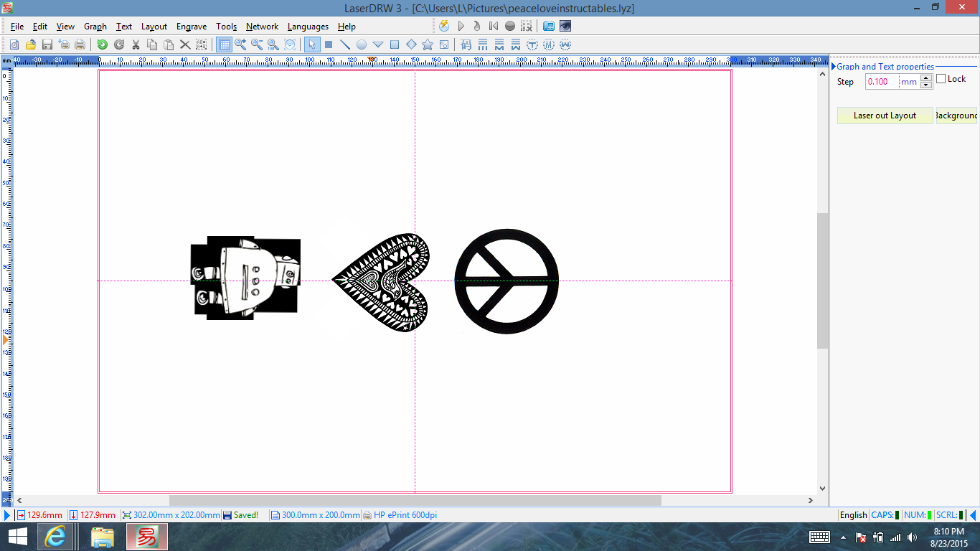Open File Explorer from the taskbar
Image resolution: width=980 pixels, height=551 pixels.
[103, 537]
